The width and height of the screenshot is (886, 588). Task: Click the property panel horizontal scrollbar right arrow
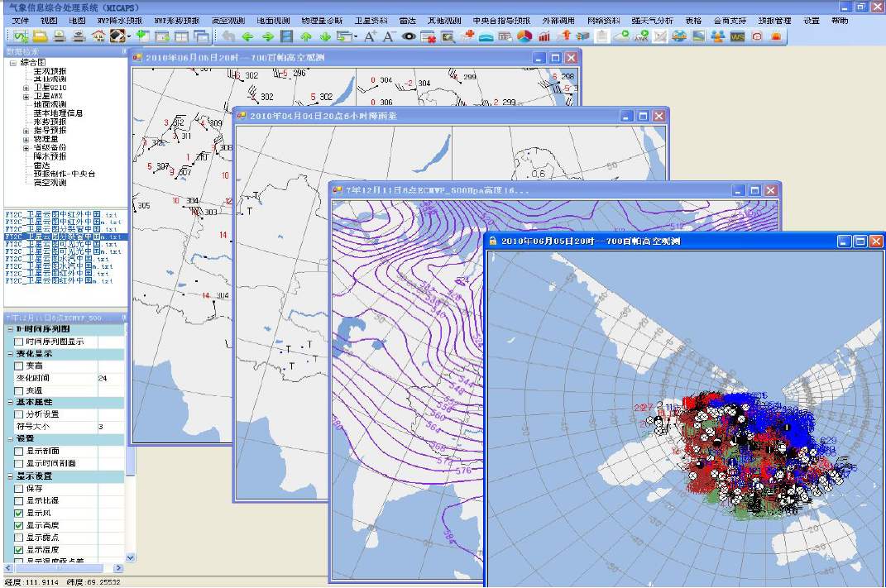[118, 568]
